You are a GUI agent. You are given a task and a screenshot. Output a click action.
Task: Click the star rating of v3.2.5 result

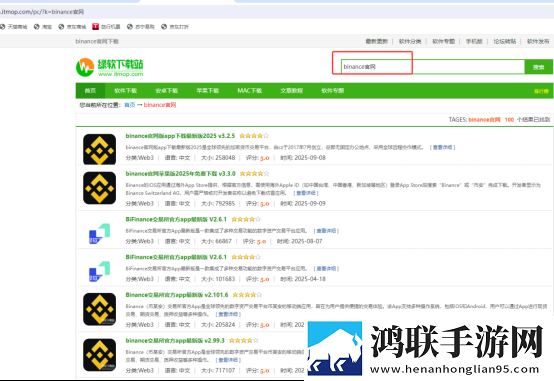click(x=254, y=136)
